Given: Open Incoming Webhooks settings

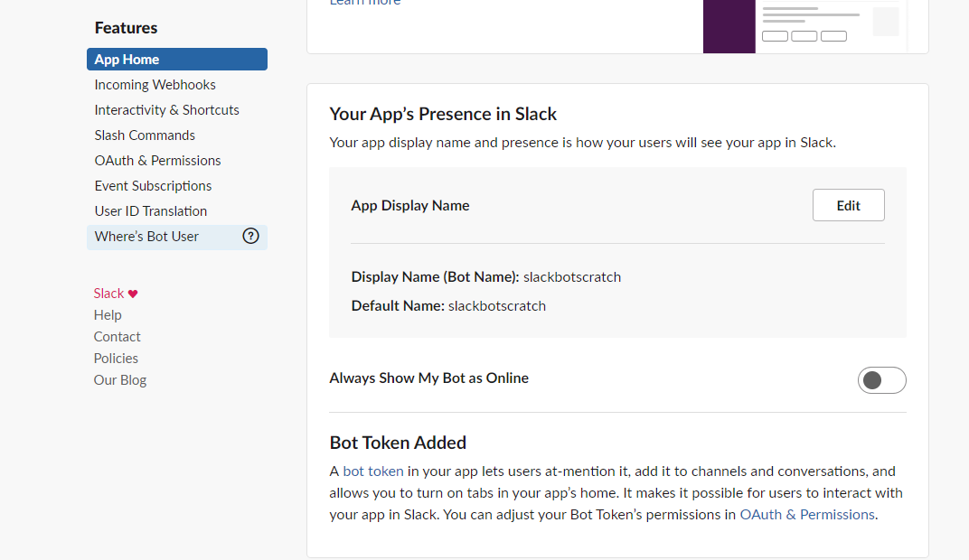Looking at the screenshot, I should (x=155, y=84).
